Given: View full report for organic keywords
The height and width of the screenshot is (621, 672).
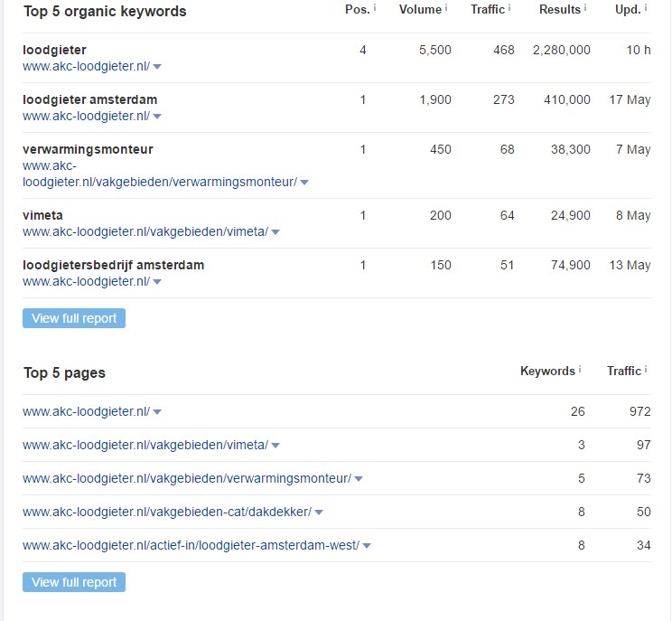Looking at the screenshot, I should 74,318.
